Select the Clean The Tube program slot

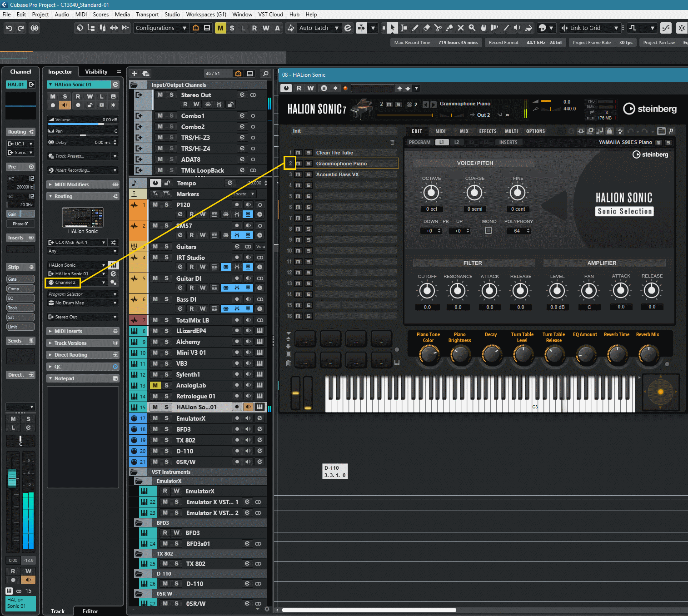(x=356, y=153)
